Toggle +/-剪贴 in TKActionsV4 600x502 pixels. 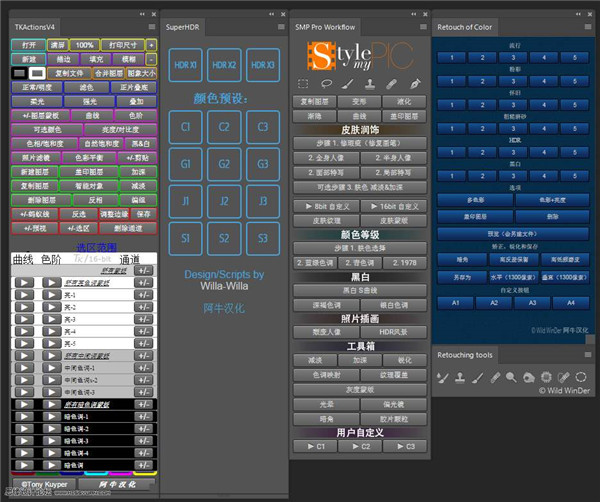click(137, 158)
